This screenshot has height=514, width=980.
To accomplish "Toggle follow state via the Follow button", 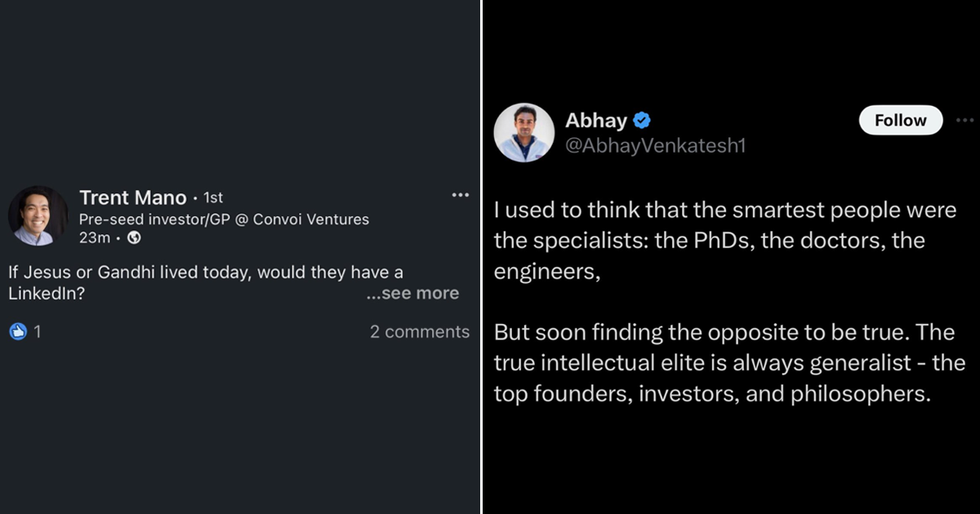I will (900, 120).
